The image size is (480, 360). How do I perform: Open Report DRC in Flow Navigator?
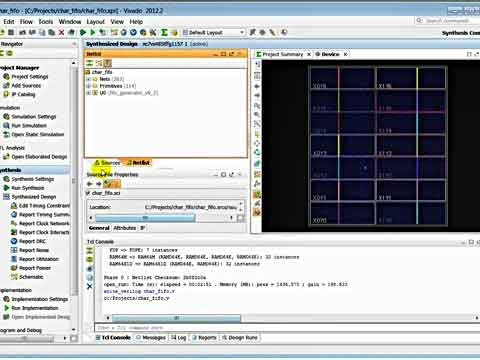(x=32, y=241)
